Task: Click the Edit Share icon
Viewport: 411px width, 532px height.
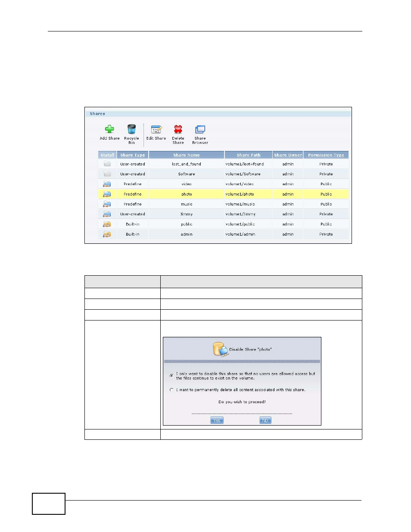Action: [156, 129]
